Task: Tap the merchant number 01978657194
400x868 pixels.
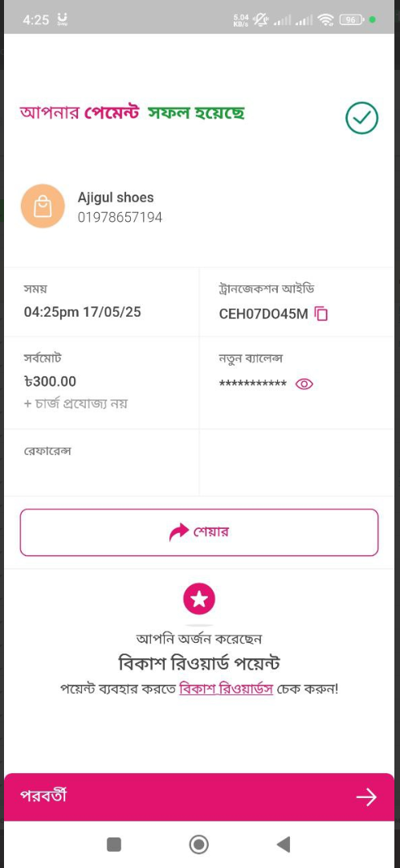Action: [x=120, y=218]
